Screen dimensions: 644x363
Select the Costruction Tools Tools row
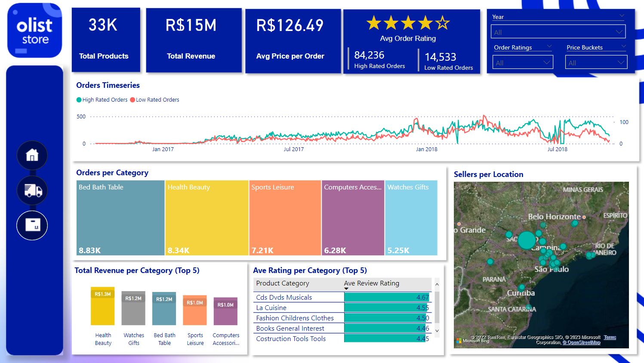342,338
